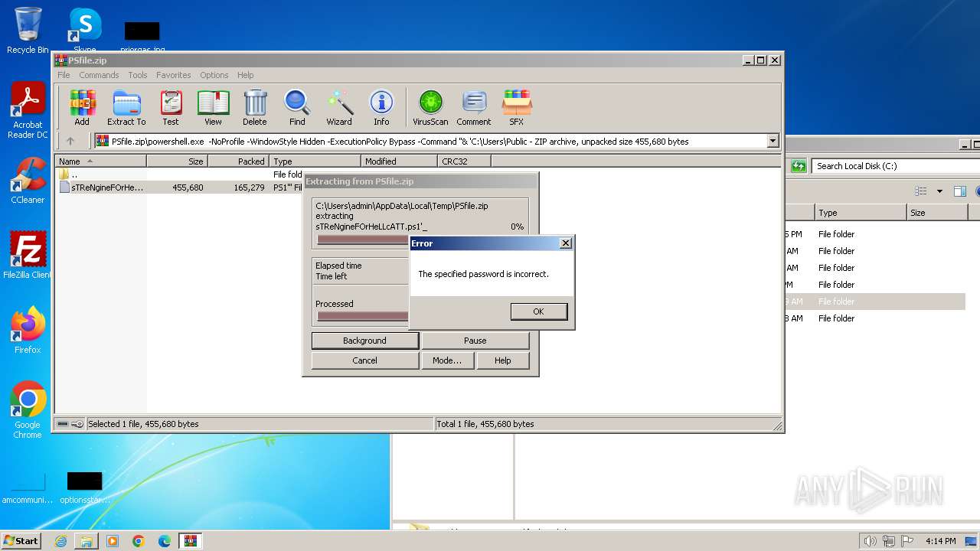Click the Processed progress bar

[363, 316]
